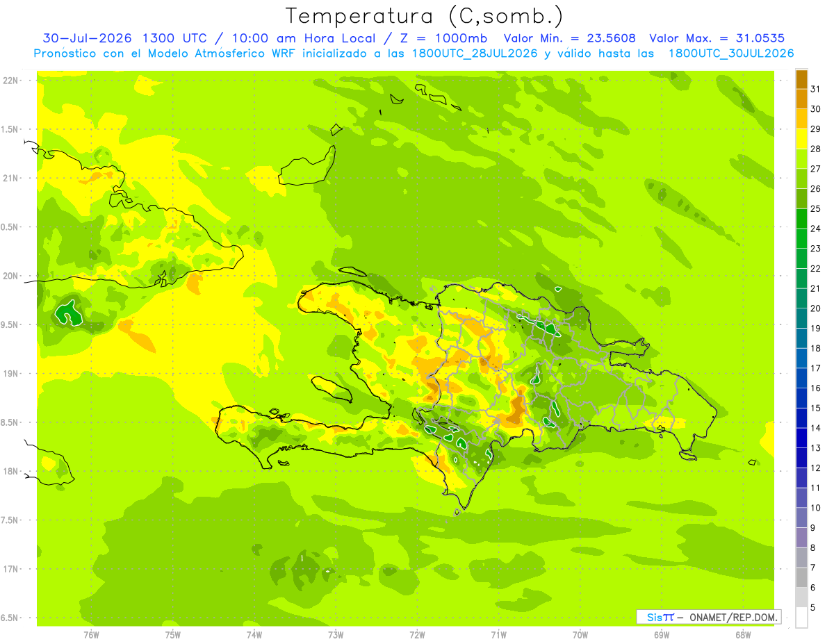Click the '20N' latitude label
The height and width of the screenshot is (644, 834).
10,276
